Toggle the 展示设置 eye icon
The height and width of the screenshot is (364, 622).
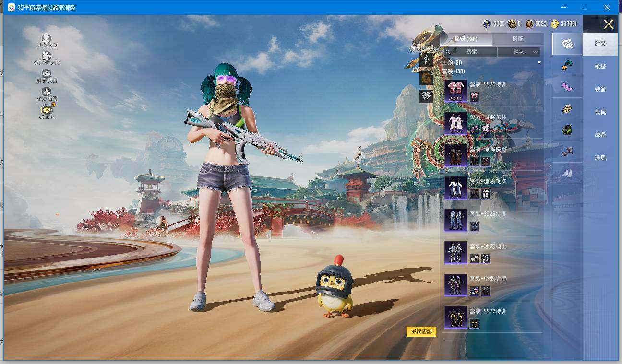47,73
